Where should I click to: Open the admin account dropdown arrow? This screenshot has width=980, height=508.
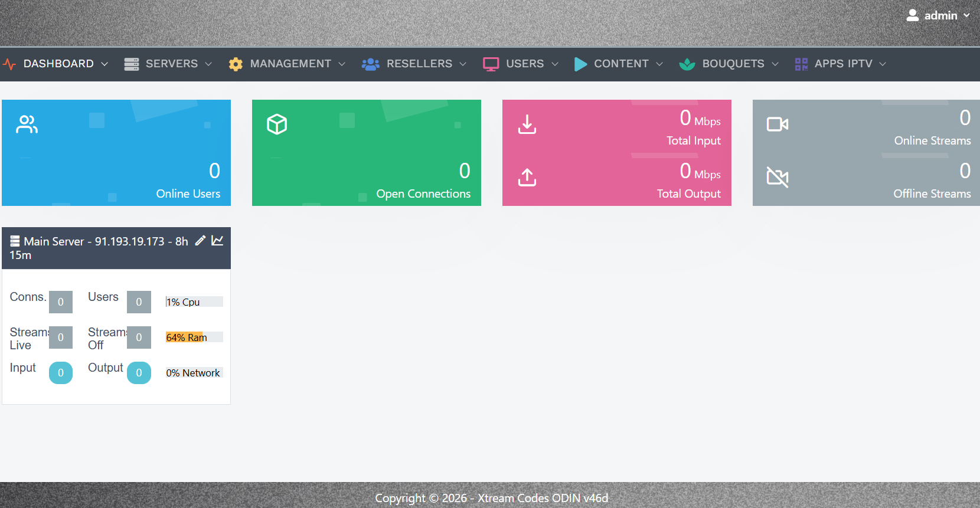[x=966, y=15]
